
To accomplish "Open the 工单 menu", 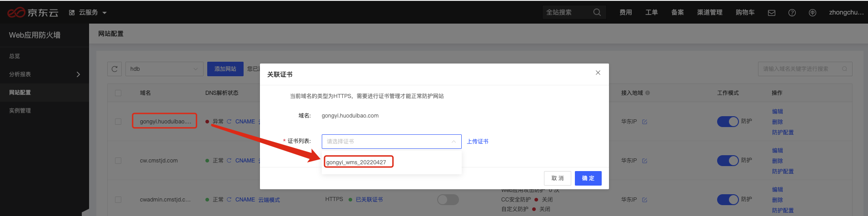I will 652,12.
